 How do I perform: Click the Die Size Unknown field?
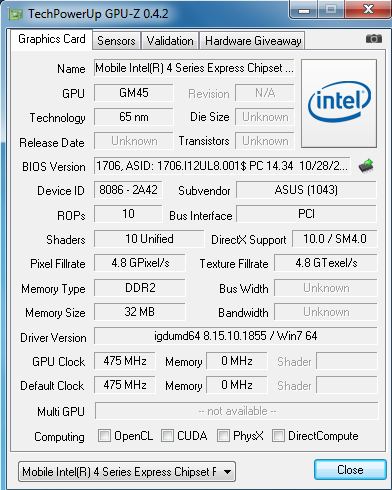tap(265, 117)
